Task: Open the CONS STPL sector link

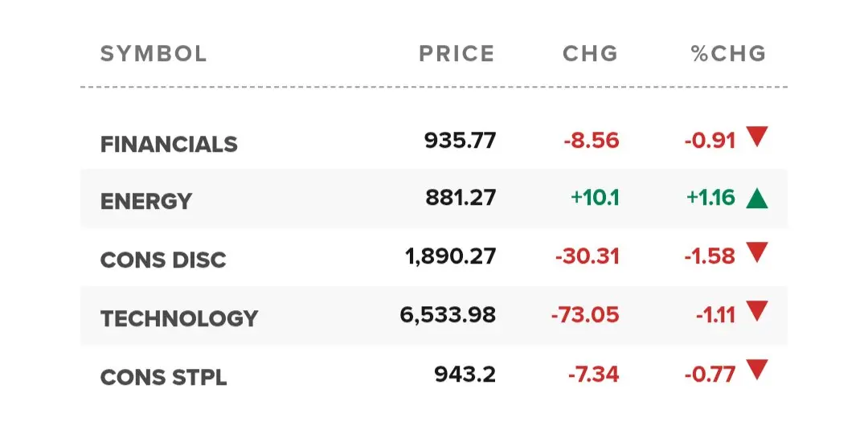Action: [163, 378]
